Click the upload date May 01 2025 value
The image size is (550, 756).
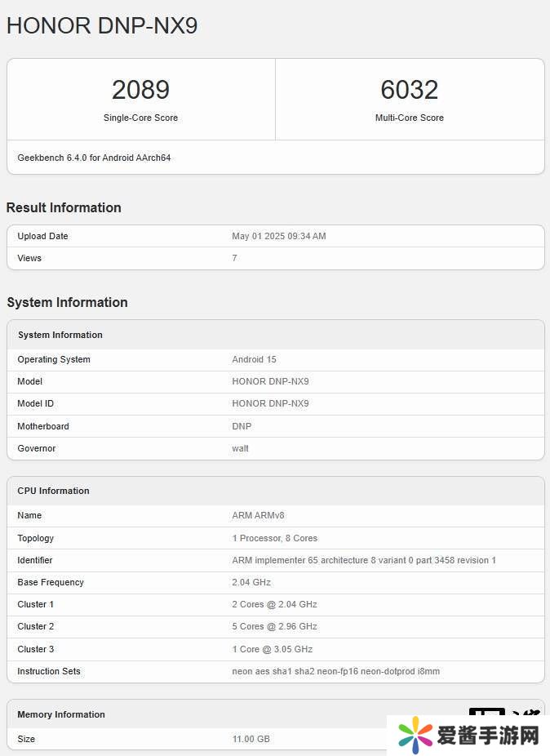[279, 236]
